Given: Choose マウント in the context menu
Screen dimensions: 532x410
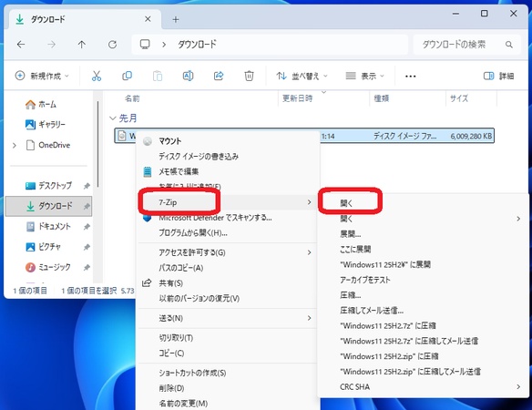Looking at the screenshot, I should point(228,141).
